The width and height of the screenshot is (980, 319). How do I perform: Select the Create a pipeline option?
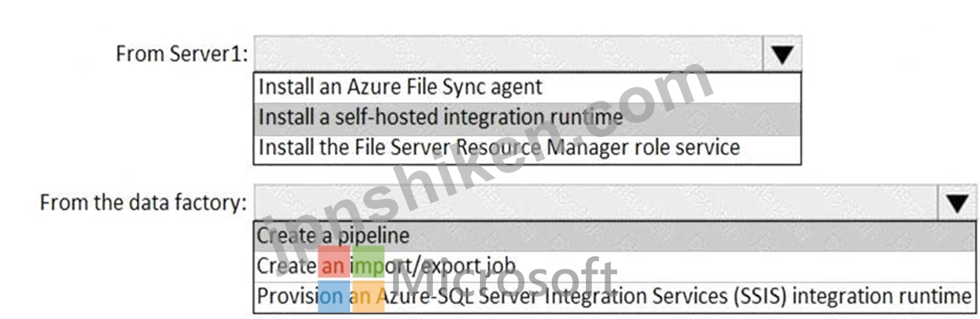(615, 235)
